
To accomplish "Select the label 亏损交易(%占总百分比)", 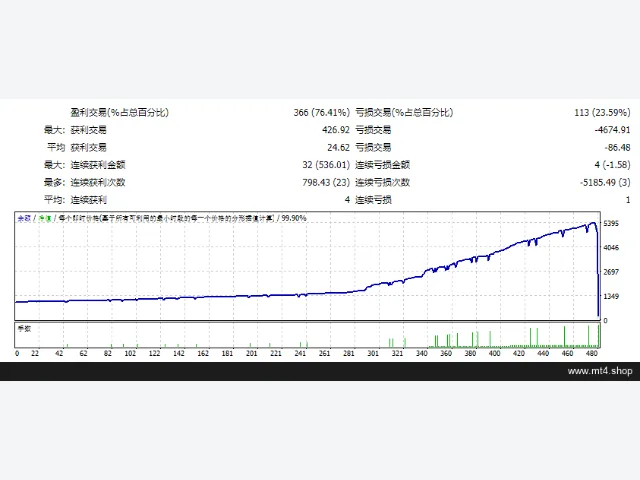I will 404,113.
